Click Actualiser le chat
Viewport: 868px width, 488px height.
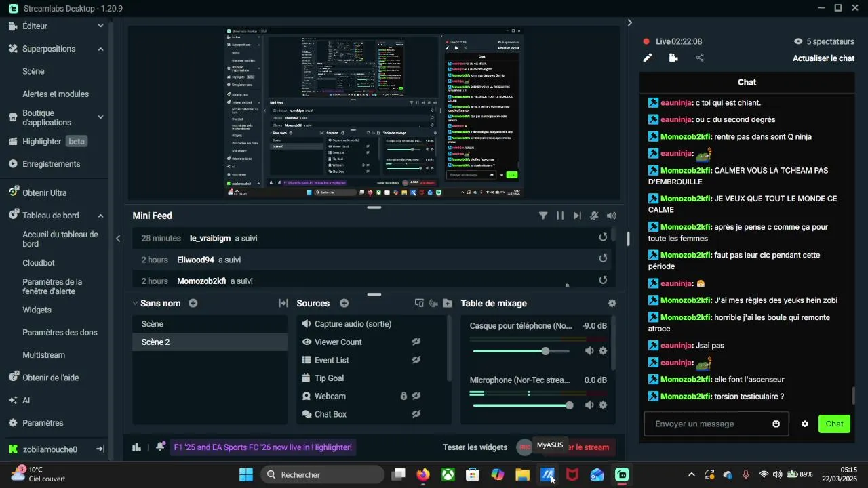point(823,58)
